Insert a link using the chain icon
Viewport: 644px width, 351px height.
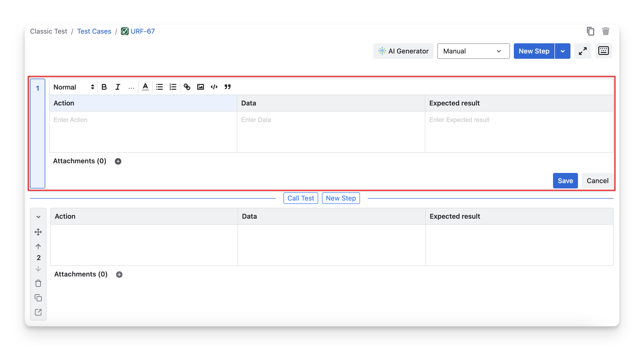[187, 87]
